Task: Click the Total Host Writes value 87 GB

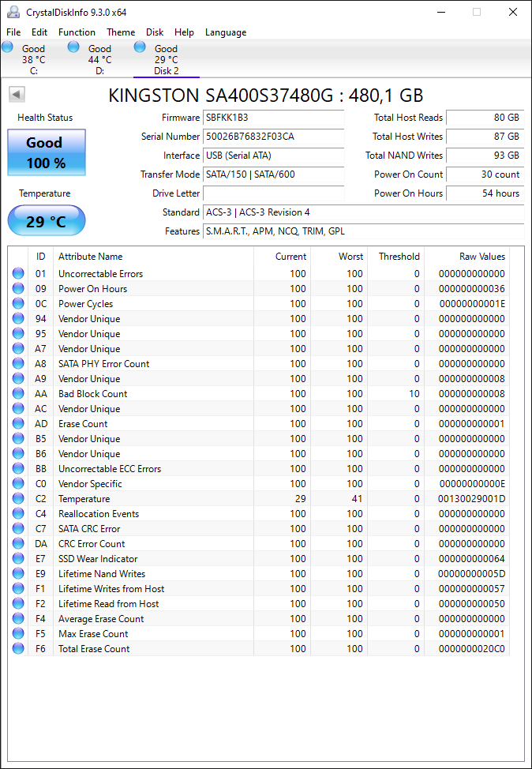Action: pos(485,137)
